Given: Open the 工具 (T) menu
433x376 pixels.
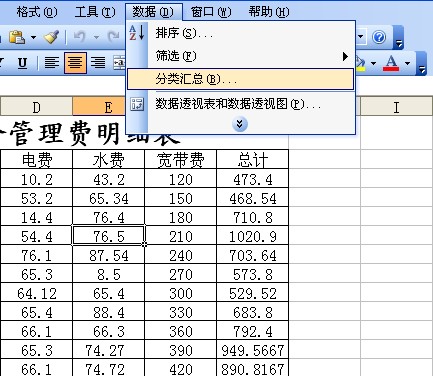Looking at the screenshot, I should [95, 12].
